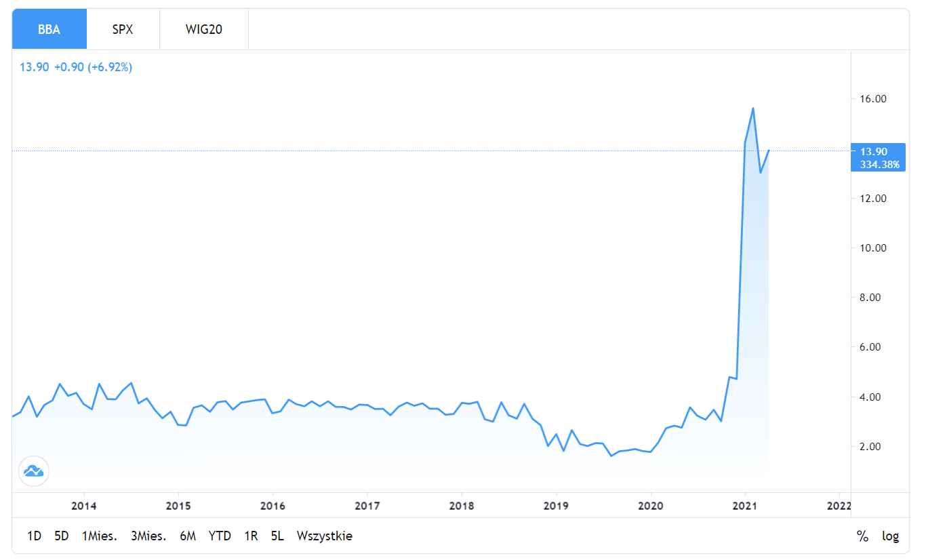Select the 1Mies. time range
The width and height of the screenshot is (926, 560).
click(x=100, y=536)
